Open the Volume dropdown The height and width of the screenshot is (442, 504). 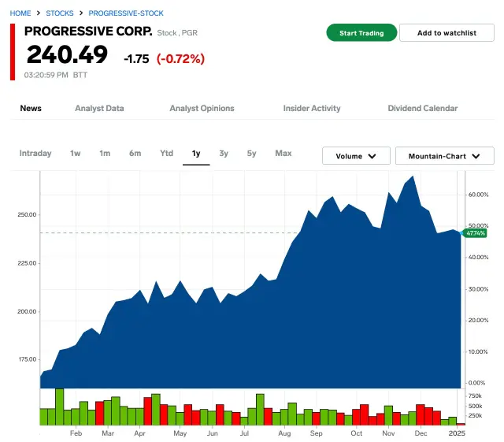(x=356, y=156)
